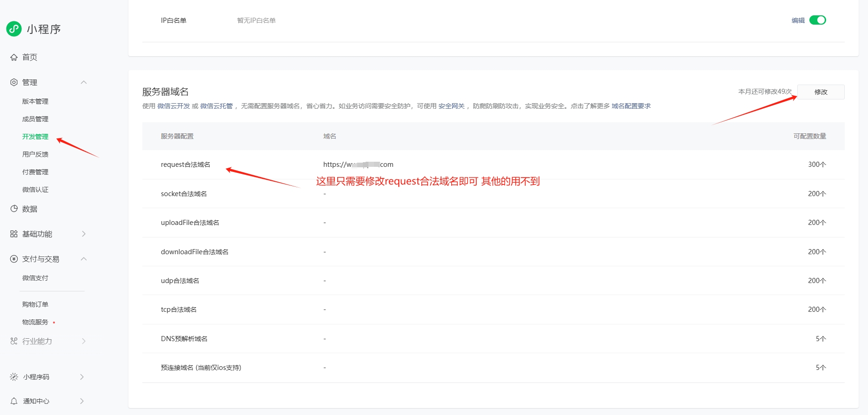868x415 pixels.
Task: Click the uploadFile合法域名 row label
Action: (190, 223)
